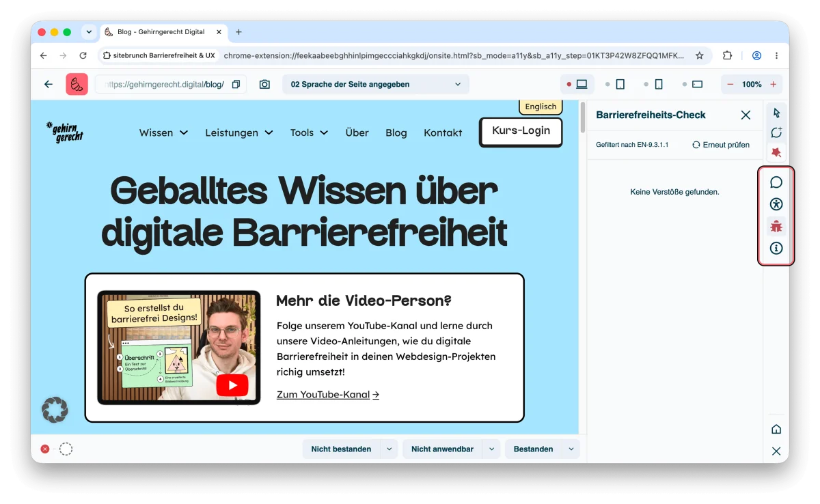The image size is (820, 504).
Task: Expand the Nicht anwendbar options arrow
Action: click(491, 449)
